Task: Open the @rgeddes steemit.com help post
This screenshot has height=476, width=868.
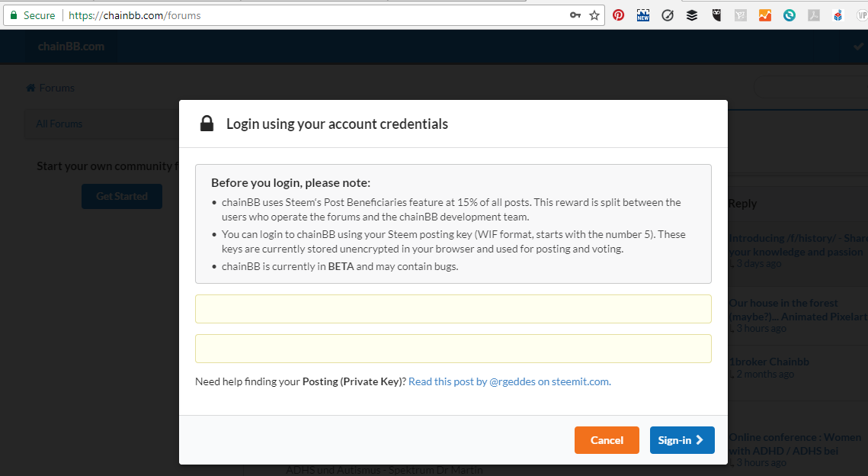Action: [509, 381]
